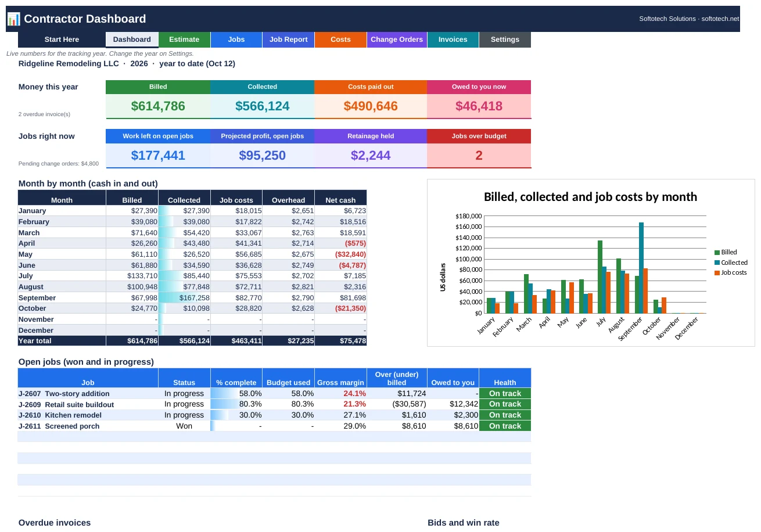This screenshot has height=532, width=761.
Task: Open the Change Orders tab
Action: [397, 39]
